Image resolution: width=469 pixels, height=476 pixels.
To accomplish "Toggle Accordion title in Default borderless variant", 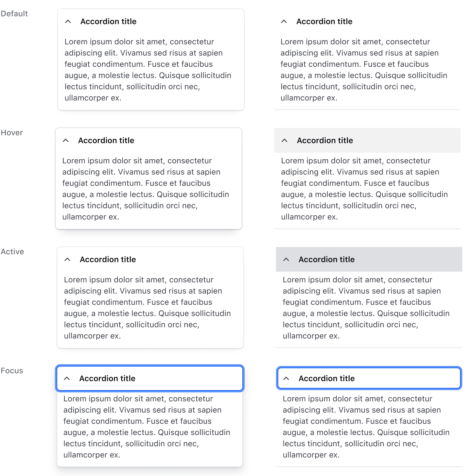I will [x=324, y=22].
